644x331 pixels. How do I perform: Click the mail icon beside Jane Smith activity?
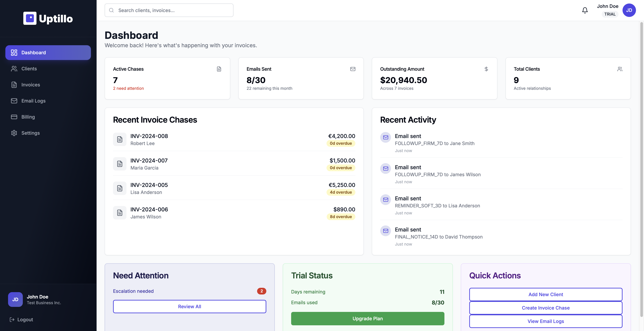386,137
